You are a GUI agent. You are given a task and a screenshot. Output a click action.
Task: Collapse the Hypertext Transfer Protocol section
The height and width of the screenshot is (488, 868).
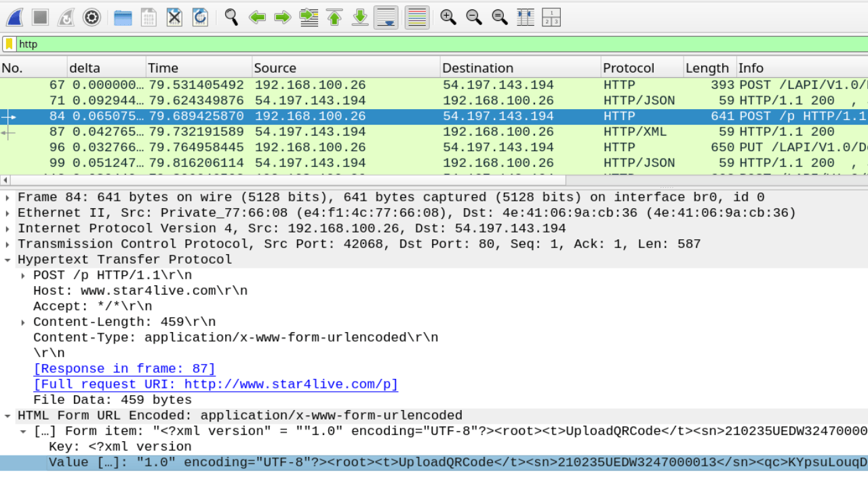(7, 260)
